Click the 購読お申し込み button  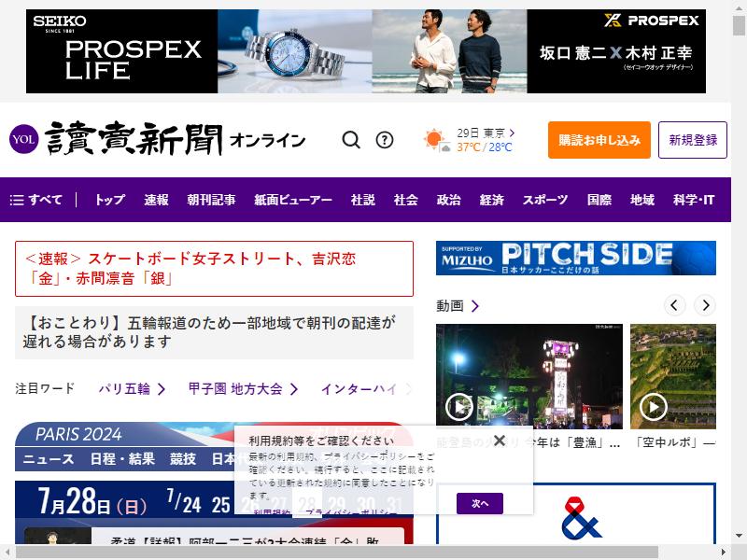(x=599, y=140)
